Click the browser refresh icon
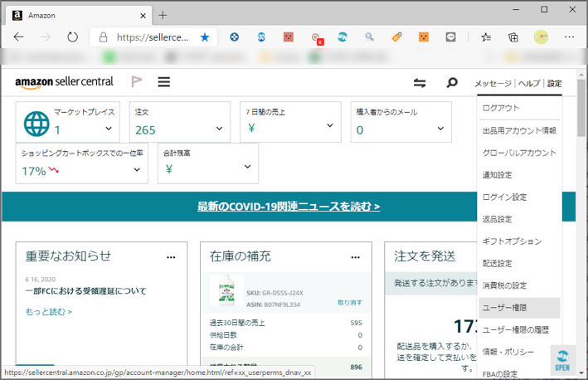This screenshot has width=588, height=380. [x=72, y=37]
